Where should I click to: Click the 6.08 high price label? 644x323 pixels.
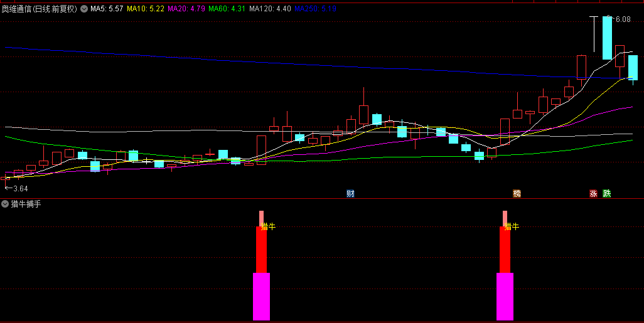coord(623,19)
